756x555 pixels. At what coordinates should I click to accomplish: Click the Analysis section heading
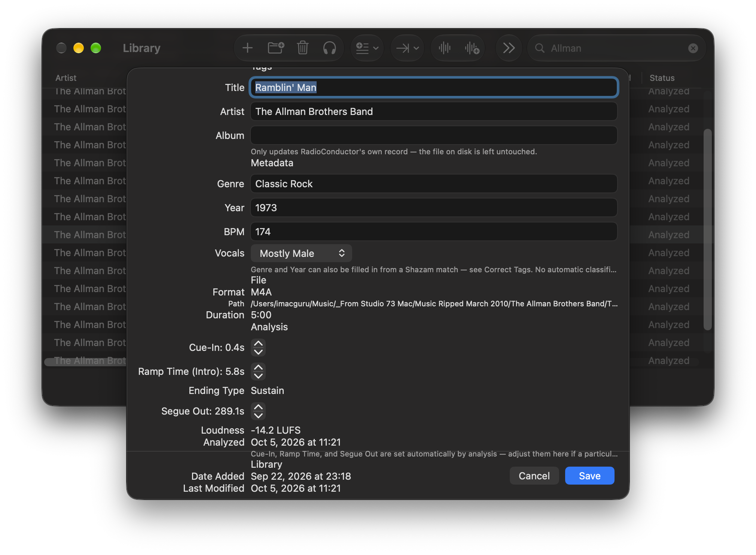(x=269, y=327)
